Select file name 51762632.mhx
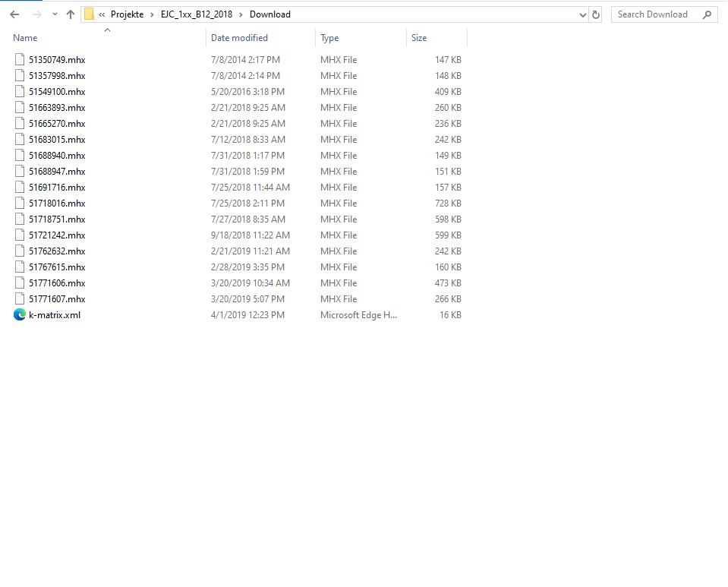Screen dimensions: 728x587 pyautogui.click(x=57, y=251)
